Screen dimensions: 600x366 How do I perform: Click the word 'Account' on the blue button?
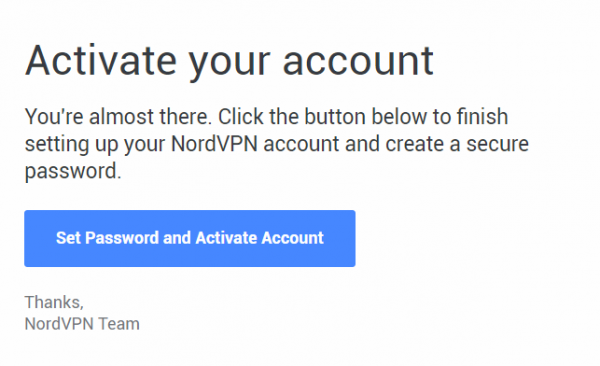(293, 238)
